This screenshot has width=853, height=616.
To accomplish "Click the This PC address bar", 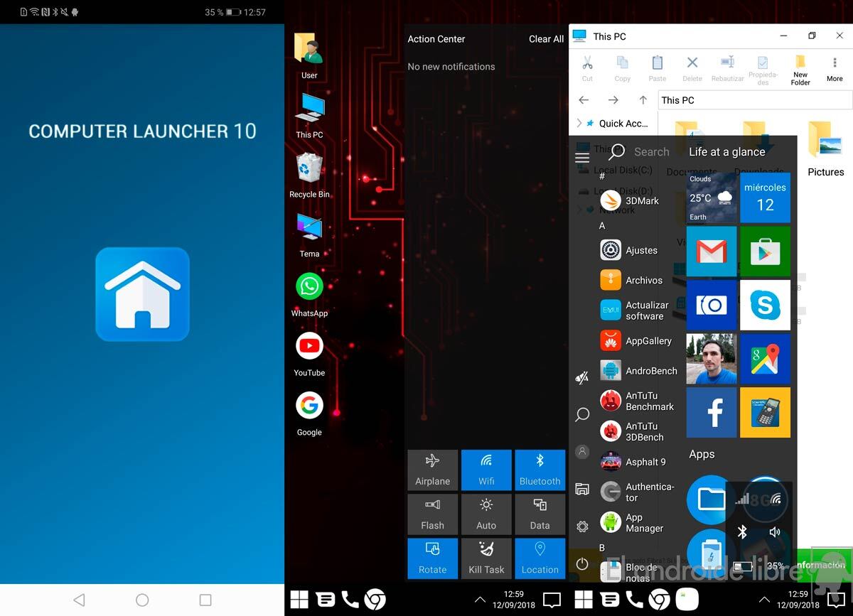I will coord(753,100).
